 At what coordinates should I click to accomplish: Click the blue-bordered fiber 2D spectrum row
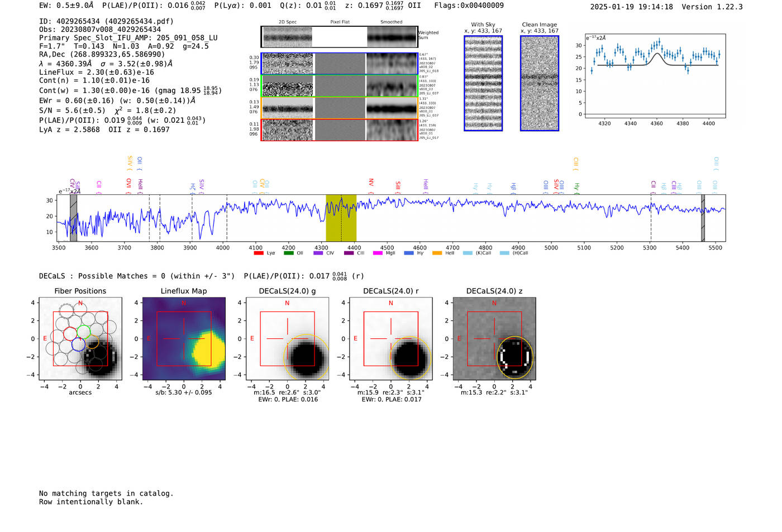tap(339, 64)
